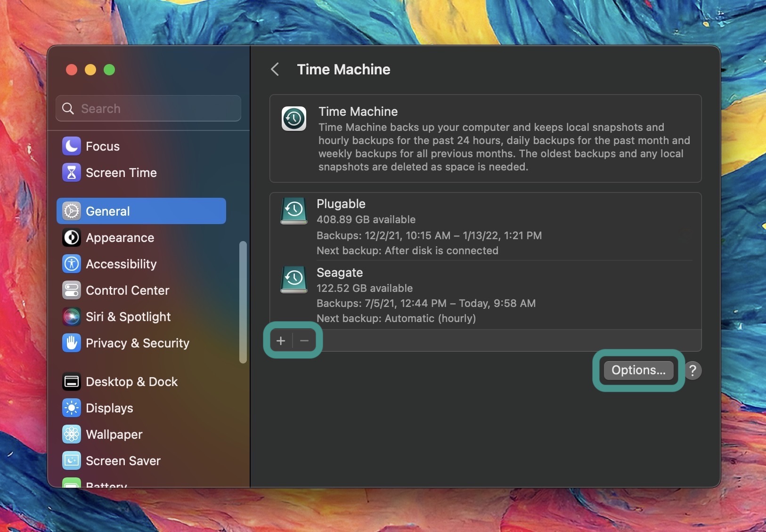
Task: Click the Time Machine app icon
Action: 293,119
